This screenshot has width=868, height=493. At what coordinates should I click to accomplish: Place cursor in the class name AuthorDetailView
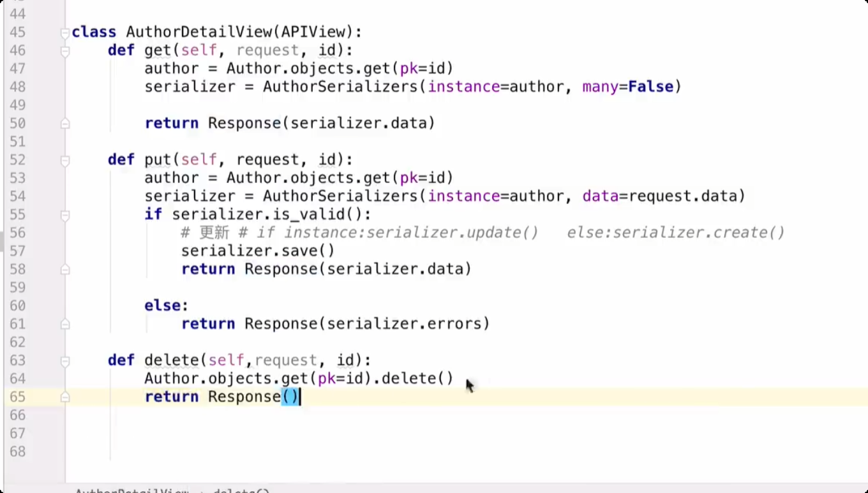pos(198,32)
